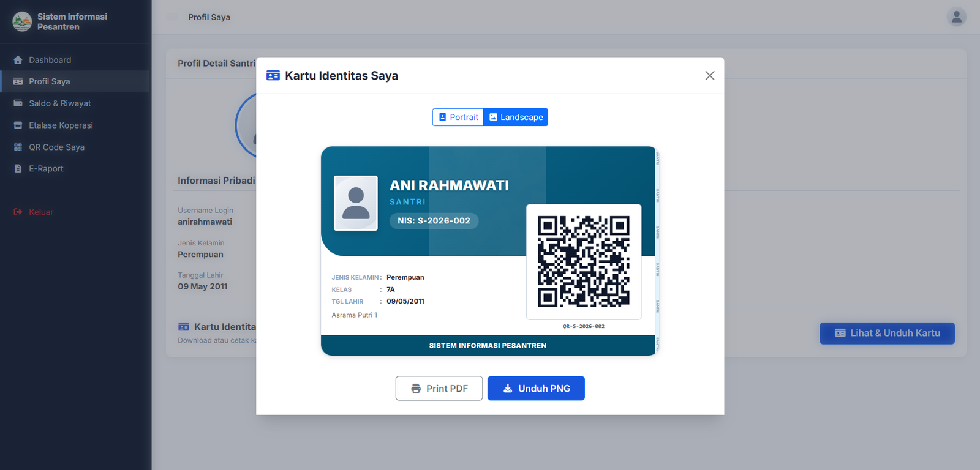Click the username anirahmawati in profile

coord(205,222)
